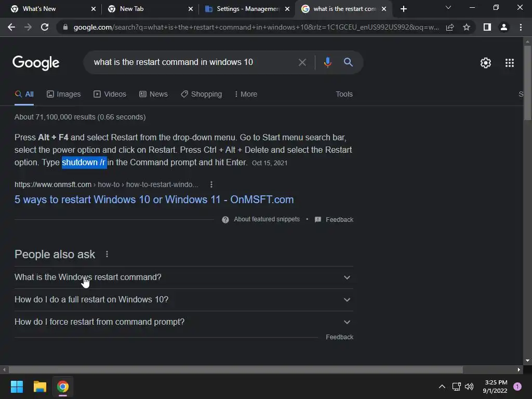Click the 'People also ask' heading
Viewport: 532px width, 399px height.
55,255
